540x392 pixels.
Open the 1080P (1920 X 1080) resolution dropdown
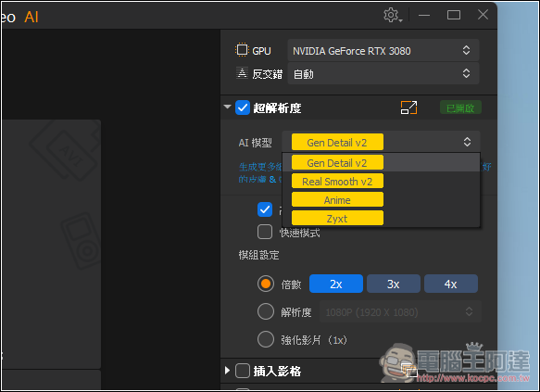[400, 311]
